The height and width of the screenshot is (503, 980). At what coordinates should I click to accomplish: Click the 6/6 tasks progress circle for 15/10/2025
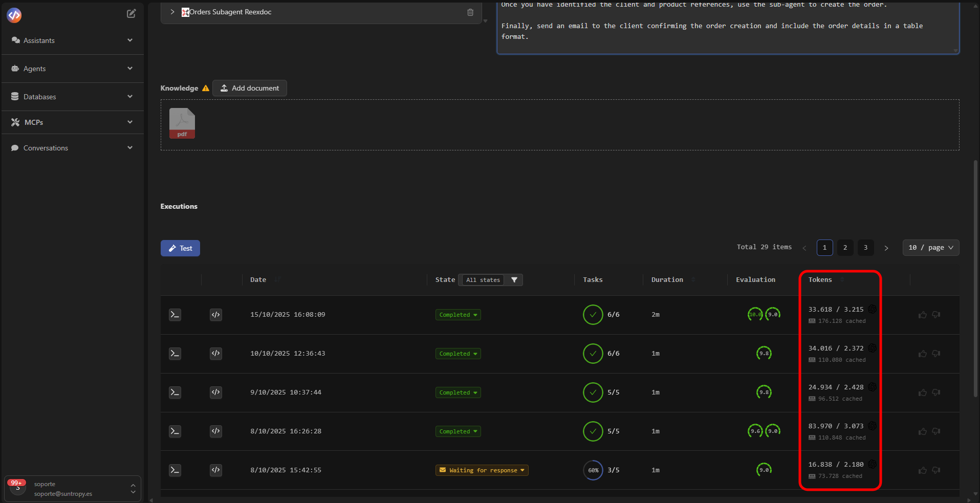click(x=593, y=315)
